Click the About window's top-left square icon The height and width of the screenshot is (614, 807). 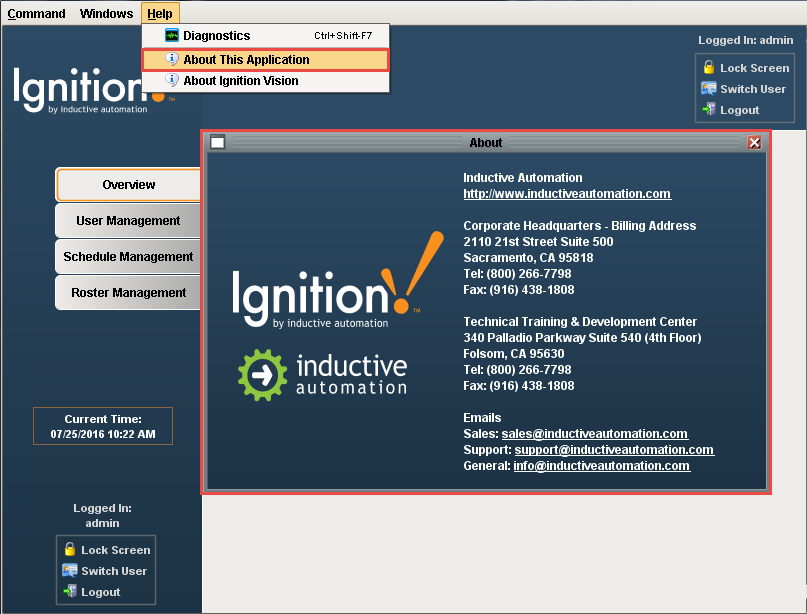click(218, 143)
